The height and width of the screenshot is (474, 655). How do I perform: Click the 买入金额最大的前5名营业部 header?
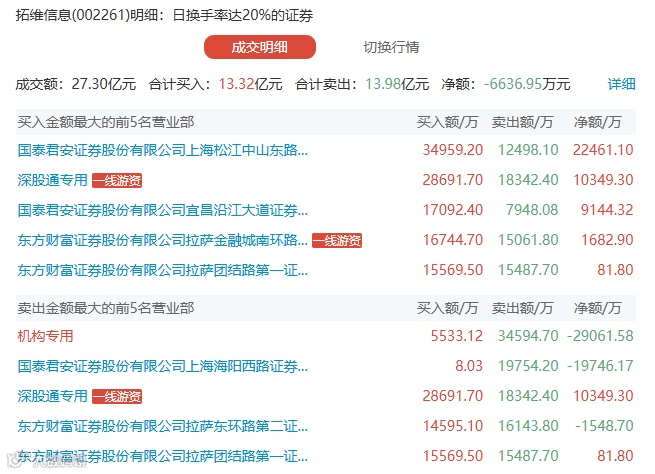tap(106, 122)
